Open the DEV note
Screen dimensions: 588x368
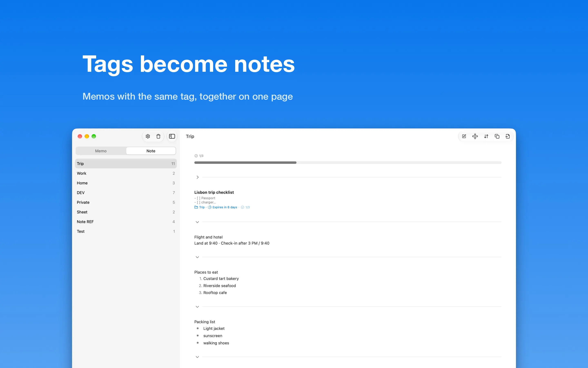pyautogui.click(x=126, y=193)
